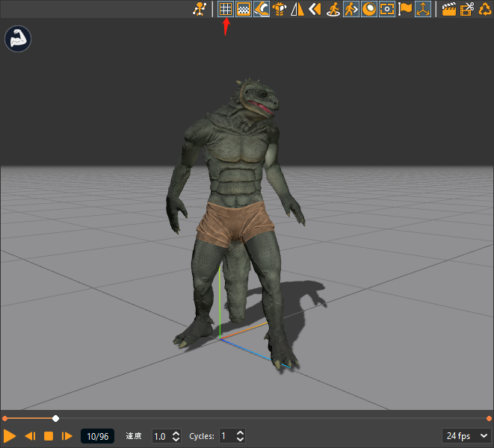494x448 pixels.
Task: Open the 24 fps dropdown
Action: (466, 435)
